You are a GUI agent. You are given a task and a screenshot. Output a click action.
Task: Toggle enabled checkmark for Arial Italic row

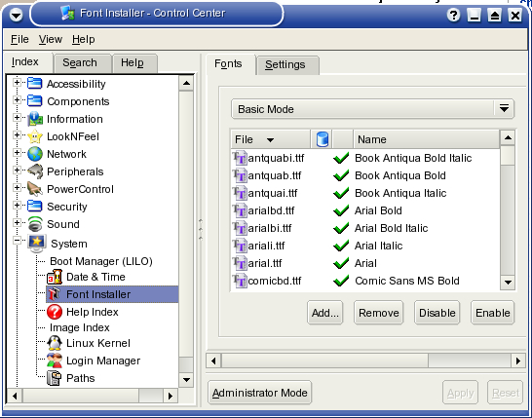coord(341,246)
